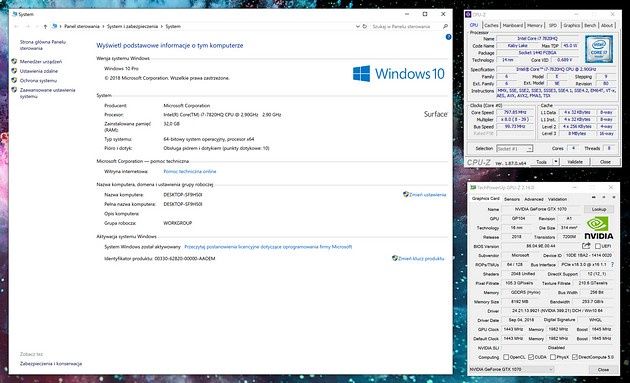Open Menedżer urządzeń shield icon in System sidebar
This screenshot has width=630, height=383.
pyautogui.click(x=14, y=61)
